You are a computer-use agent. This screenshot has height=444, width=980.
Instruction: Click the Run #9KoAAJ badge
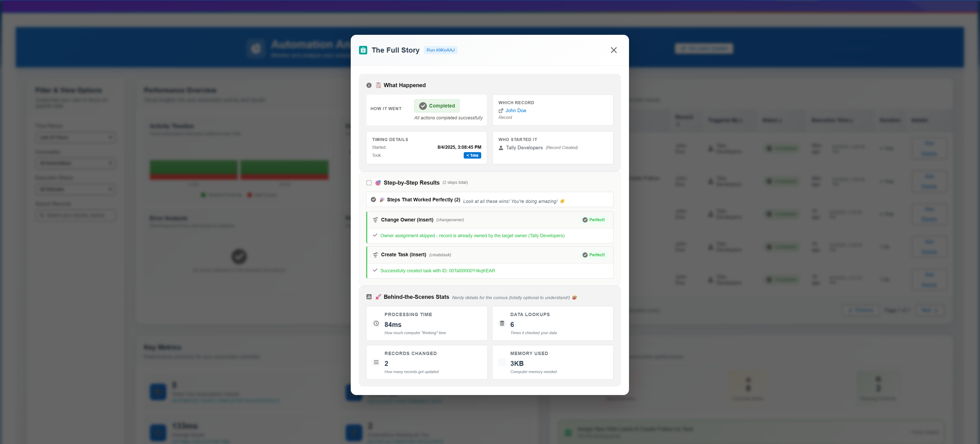tap(440, 50)
